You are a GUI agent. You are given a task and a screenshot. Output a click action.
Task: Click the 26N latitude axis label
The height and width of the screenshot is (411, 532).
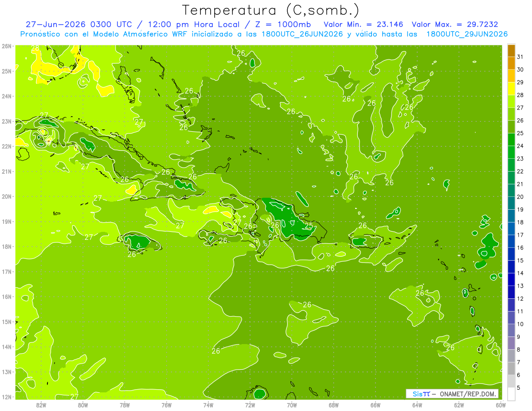tap(6, 46)
